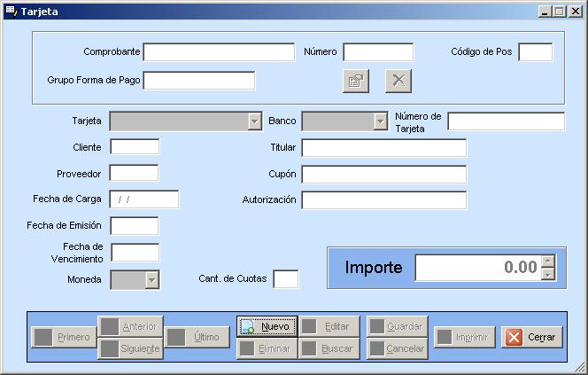The height and width of the screenshot is (375, 588).
Task: Click the Siguiente navigation button
Action: tap(130, 348)
